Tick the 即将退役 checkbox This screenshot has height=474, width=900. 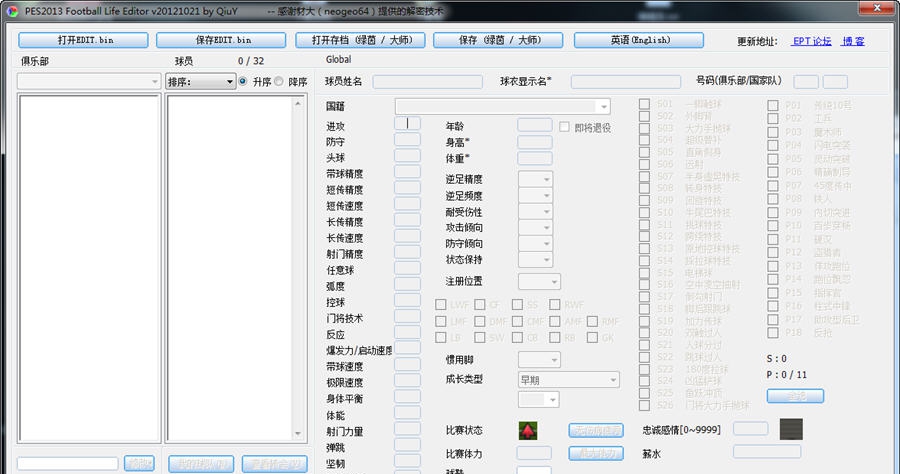point(564,127)
